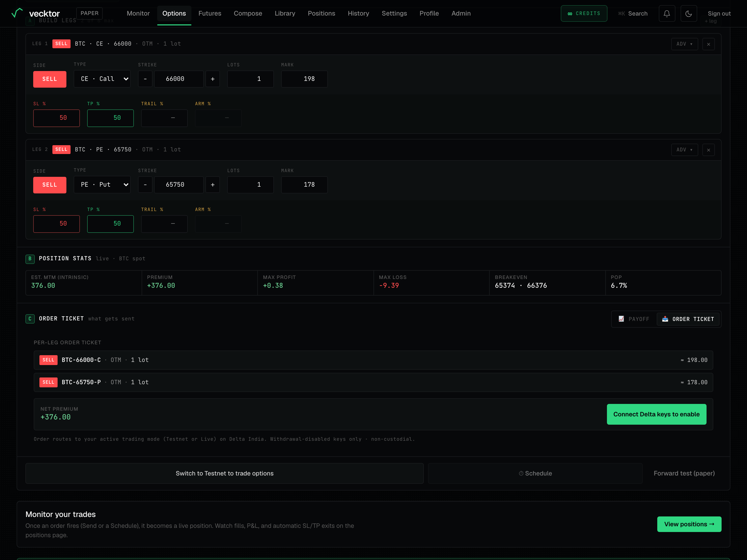Click the Schedule button

click(535, 473)
